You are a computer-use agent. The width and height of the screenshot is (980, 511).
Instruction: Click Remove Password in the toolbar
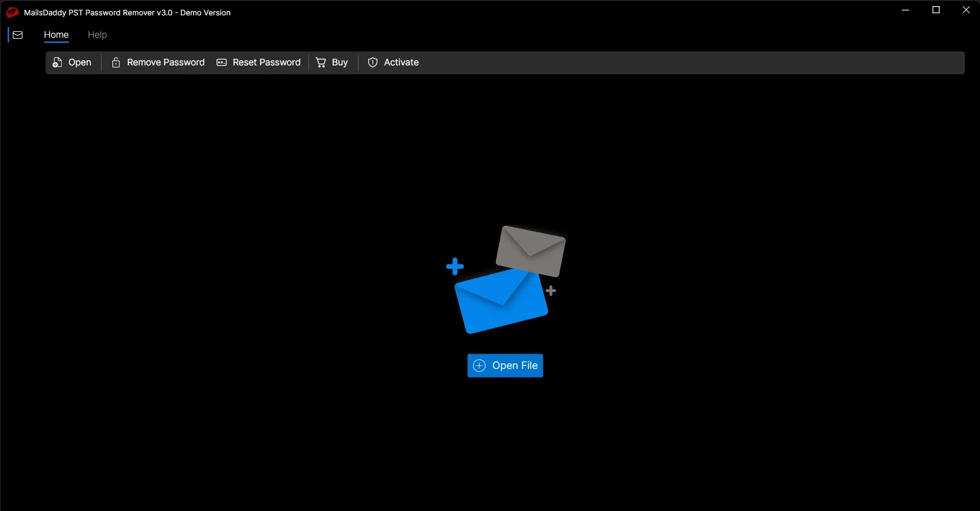point(165,62)
